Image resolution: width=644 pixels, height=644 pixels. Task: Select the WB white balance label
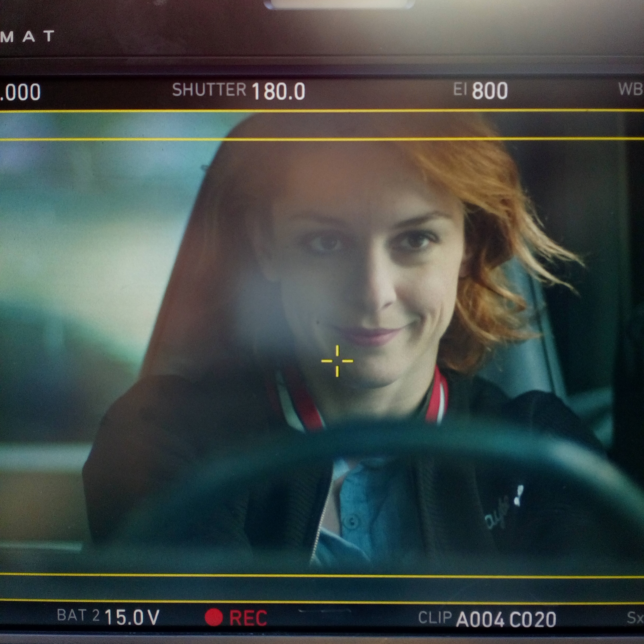coord(631,89)
